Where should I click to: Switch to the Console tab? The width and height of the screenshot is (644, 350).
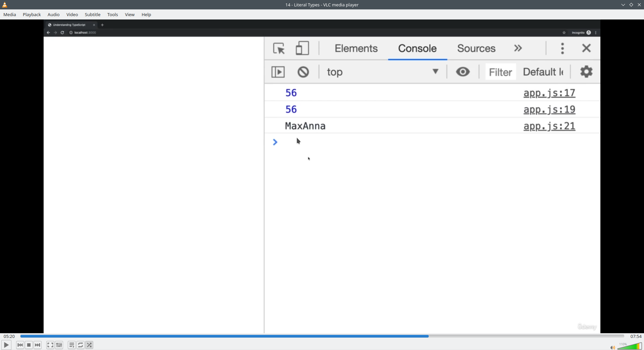[417, 48]
